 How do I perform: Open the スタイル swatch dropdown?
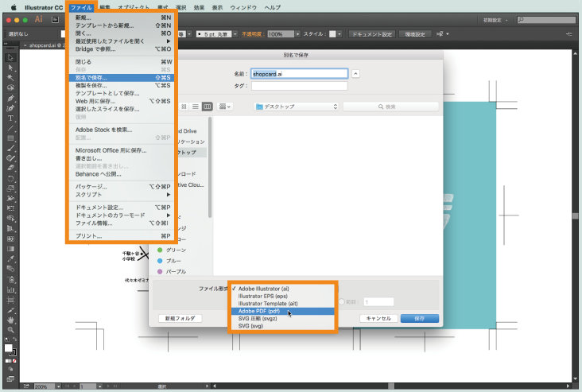(339, 34)
